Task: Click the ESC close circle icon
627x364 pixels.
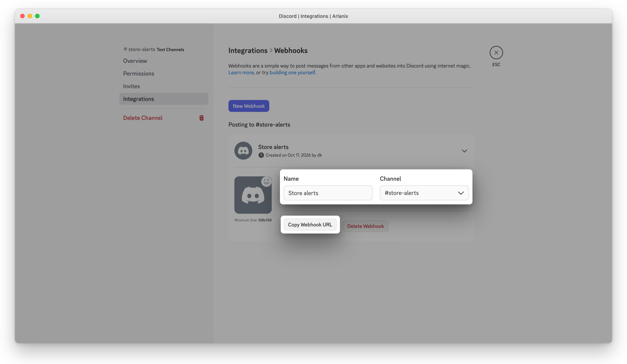Action: (x=496, y=53)
